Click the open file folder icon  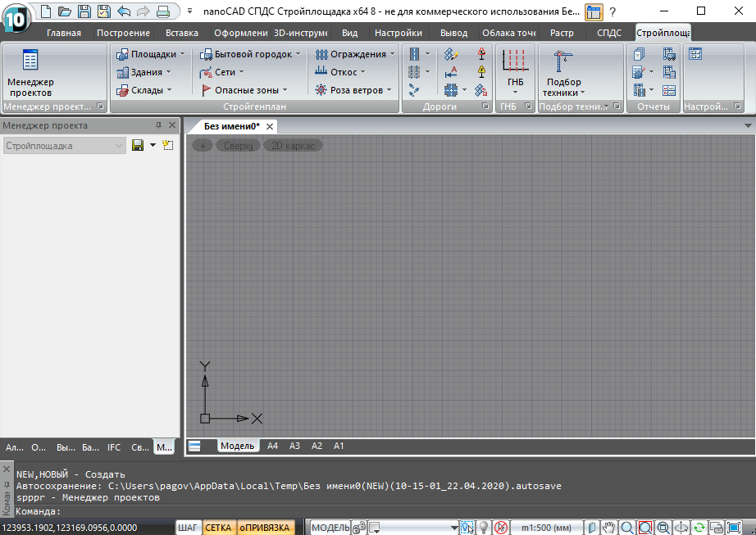tap(65, 11)
